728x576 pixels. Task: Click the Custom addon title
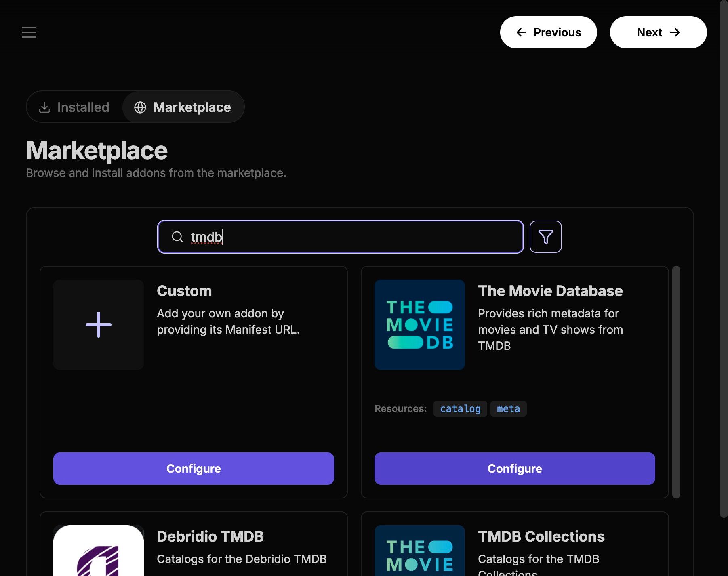tap(184, 291)
